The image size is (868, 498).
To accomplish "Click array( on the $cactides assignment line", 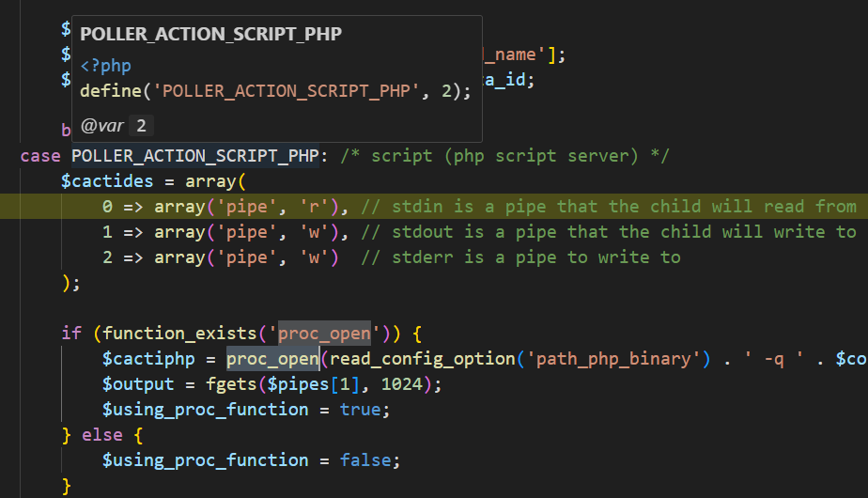I will pyautogui.click(x=215, y=181).
